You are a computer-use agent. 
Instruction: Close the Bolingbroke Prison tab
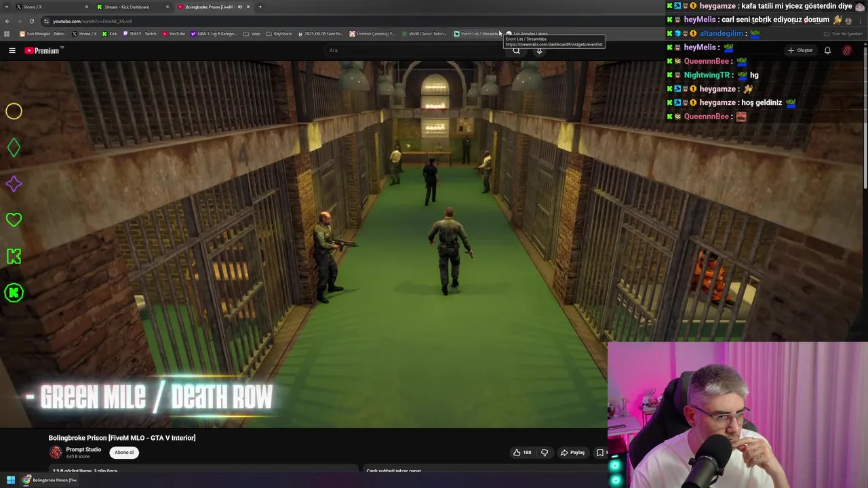pos(248,7)
